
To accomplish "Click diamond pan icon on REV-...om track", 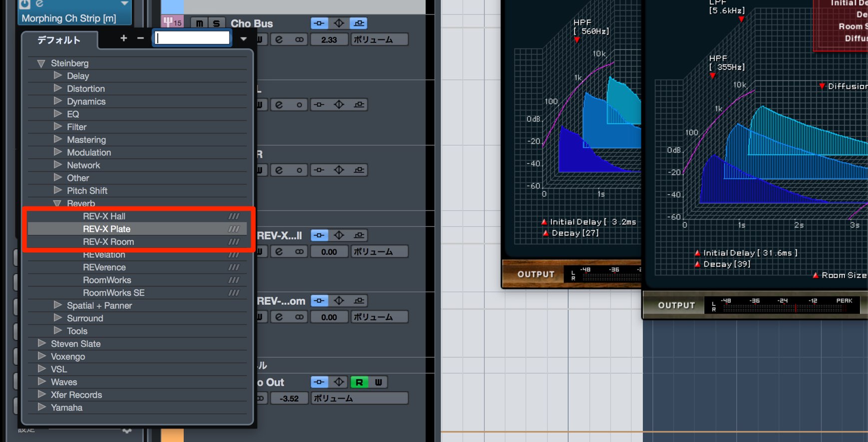I will click(339, 300).
